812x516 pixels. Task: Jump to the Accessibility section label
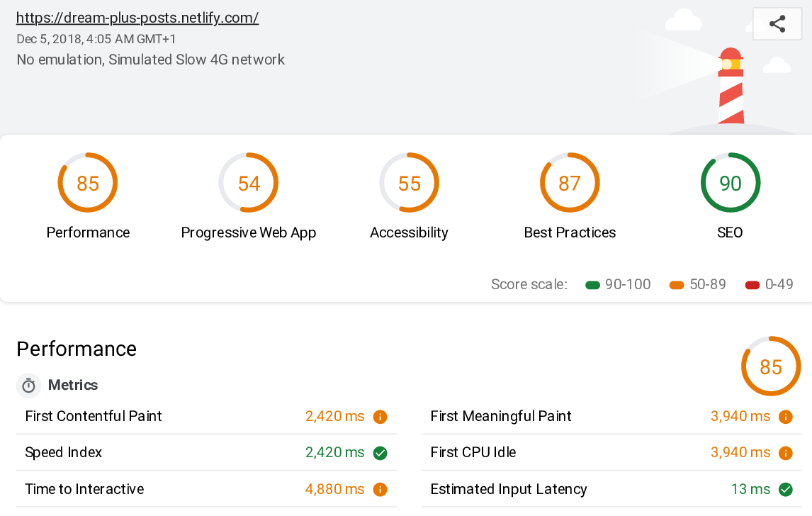pos(409,232)
